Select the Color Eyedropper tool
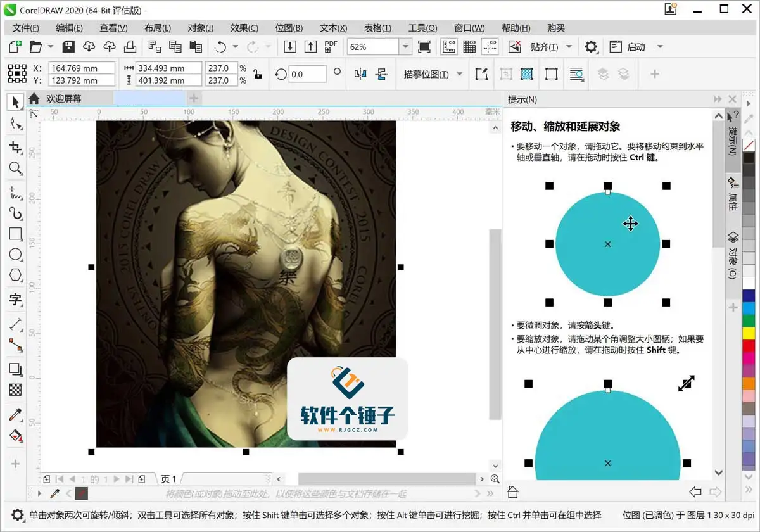This screenshot has height=532, width=760. tap(16, 415)
